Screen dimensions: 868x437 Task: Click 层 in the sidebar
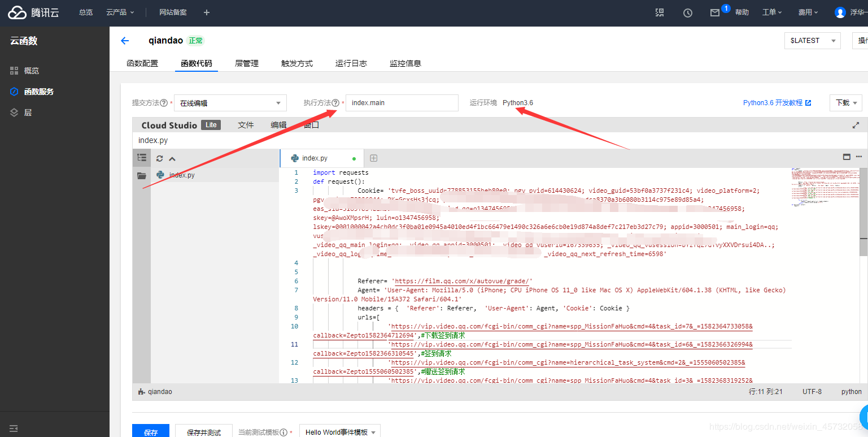tap(28, 113)
